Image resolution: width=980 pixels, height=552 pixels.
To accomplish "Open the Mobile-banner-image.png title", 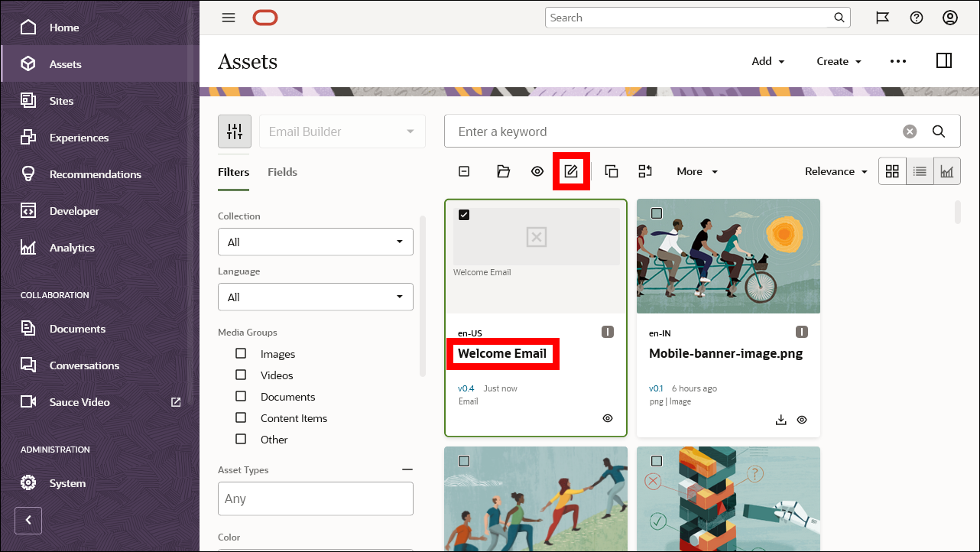I will (x=725, y=353).
